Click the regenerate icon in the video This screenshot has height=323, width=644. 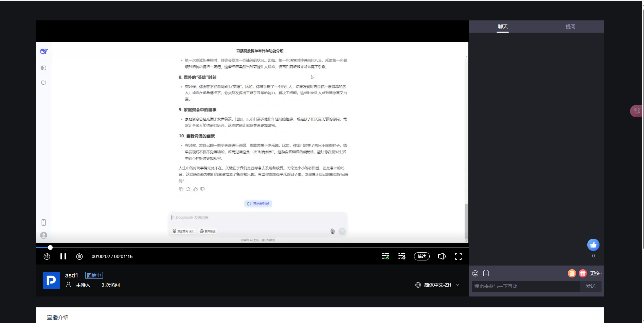click(x=188, y=189)
